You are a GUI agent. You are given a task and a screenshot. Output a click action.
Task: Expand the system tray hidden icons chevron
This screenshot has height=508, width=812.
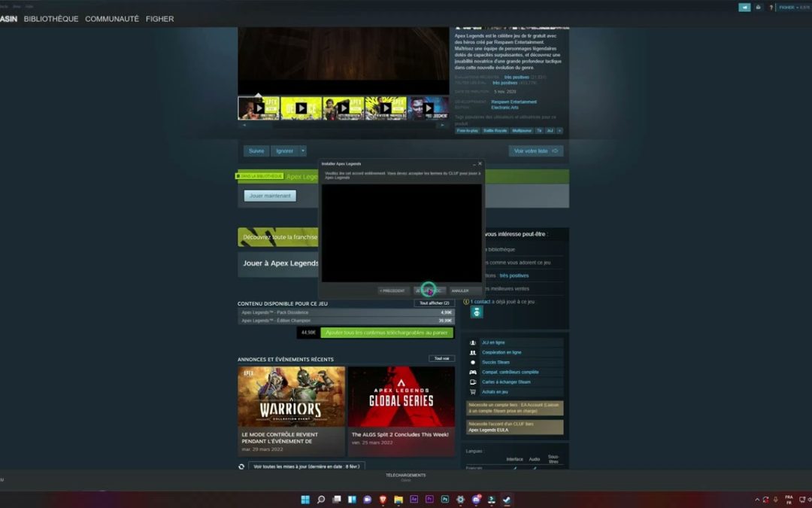coord(757,500)
